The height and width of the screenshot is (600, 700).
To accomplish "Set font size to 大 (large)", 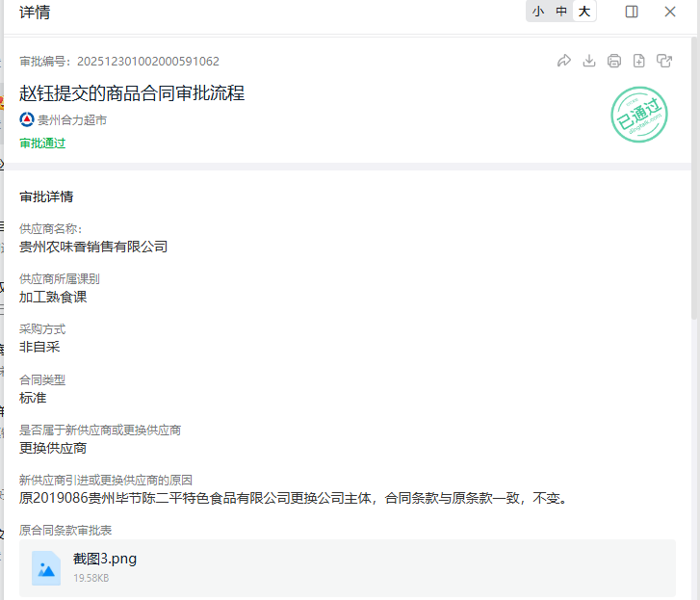I will coord(584,12).
